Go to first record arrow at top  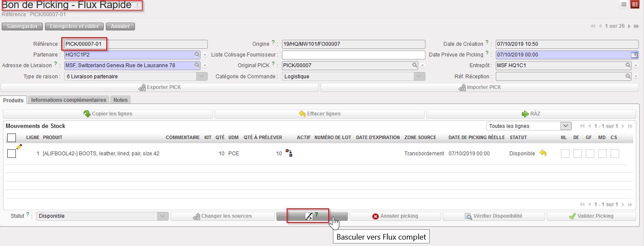point(593,26)
